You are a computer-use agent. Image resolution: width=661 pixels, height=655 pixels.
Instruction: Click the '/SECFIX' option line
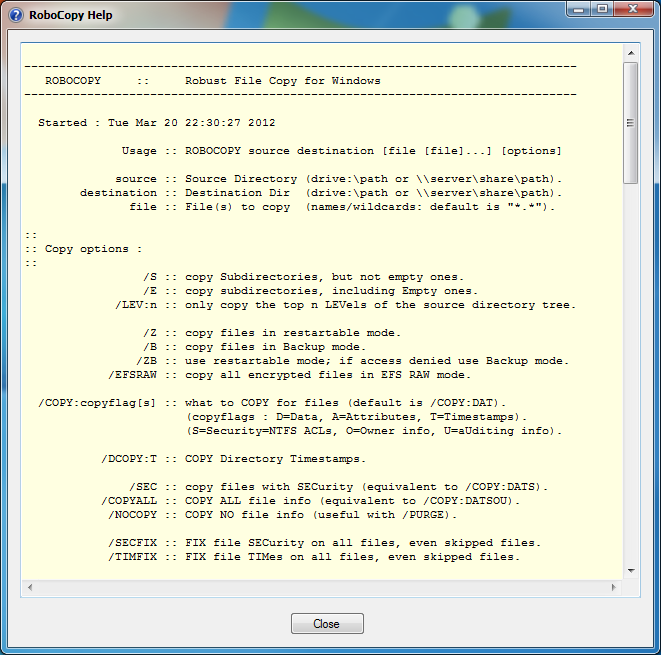tap(325, 542)
